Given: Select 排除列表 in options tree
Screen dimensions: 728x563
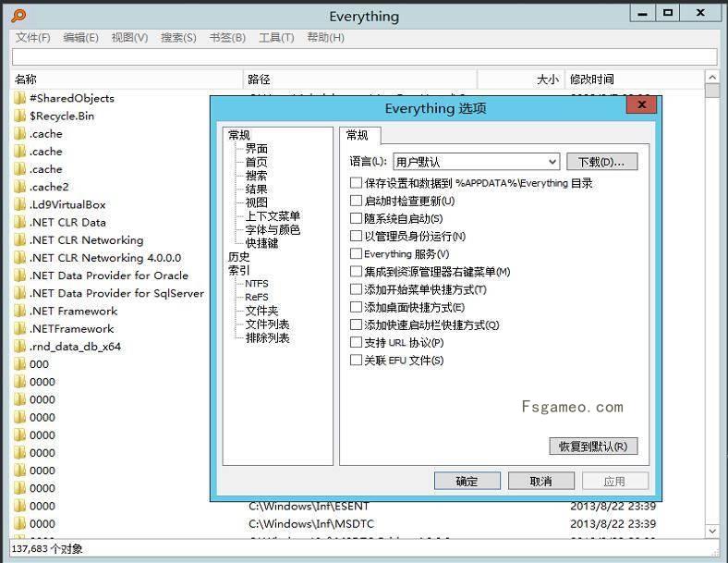Looking at the screenshot, I should tap(267, 337).
